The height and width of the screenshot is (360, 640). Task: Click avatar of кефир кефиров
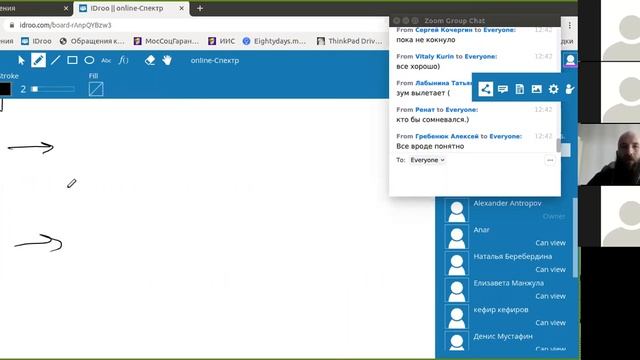pyautogui.click(x=456, y=316)
